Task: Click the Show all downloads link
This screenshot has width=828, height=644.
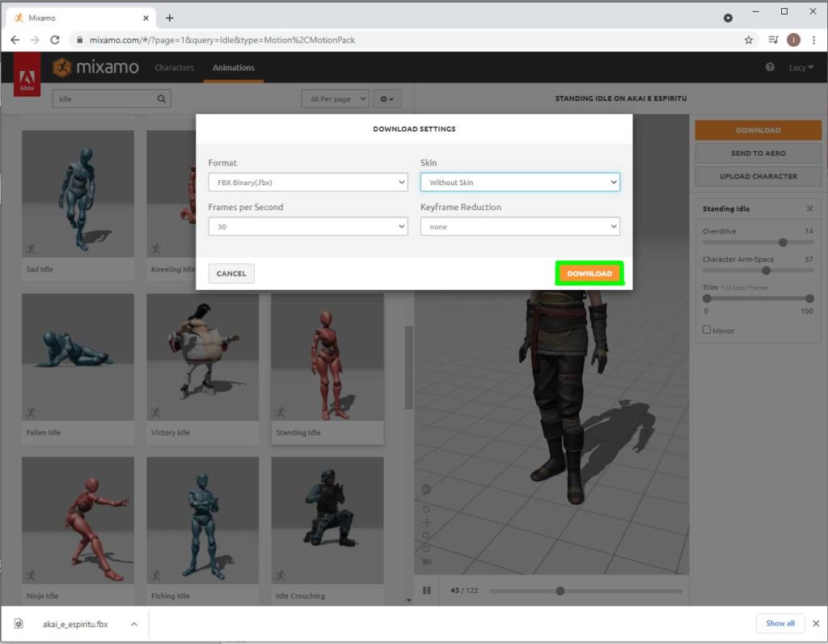Action: tap(779, 623)
